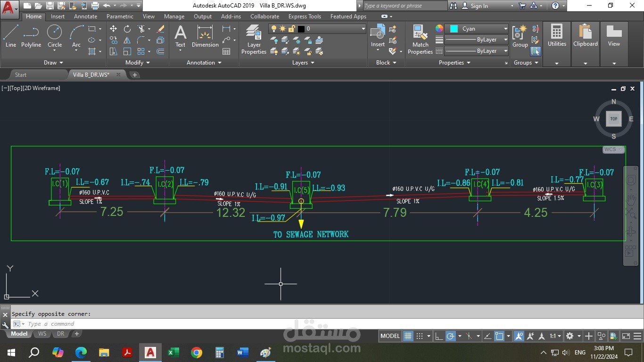Toggle annotation objects visibility in status bar

click(x=519, y=336)
